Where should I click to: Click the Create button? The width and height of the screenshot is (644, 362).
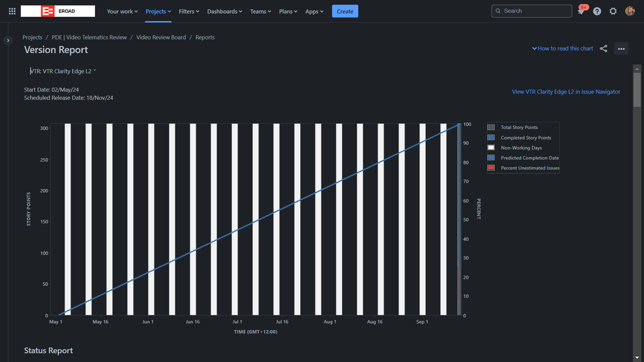pos(345,11)
